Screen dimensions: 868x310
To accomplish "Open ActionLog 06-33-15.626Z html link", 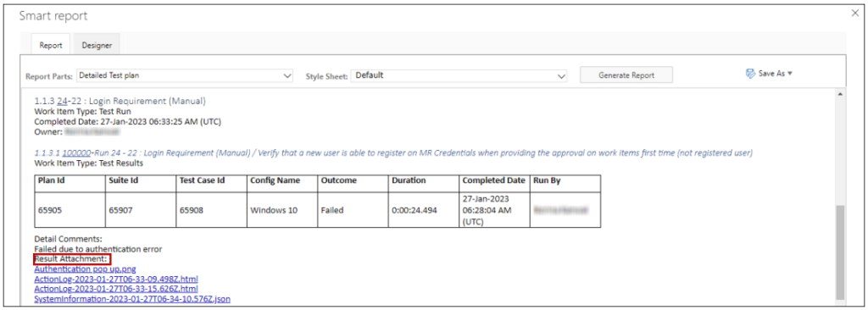I will [x=116, y=289].
